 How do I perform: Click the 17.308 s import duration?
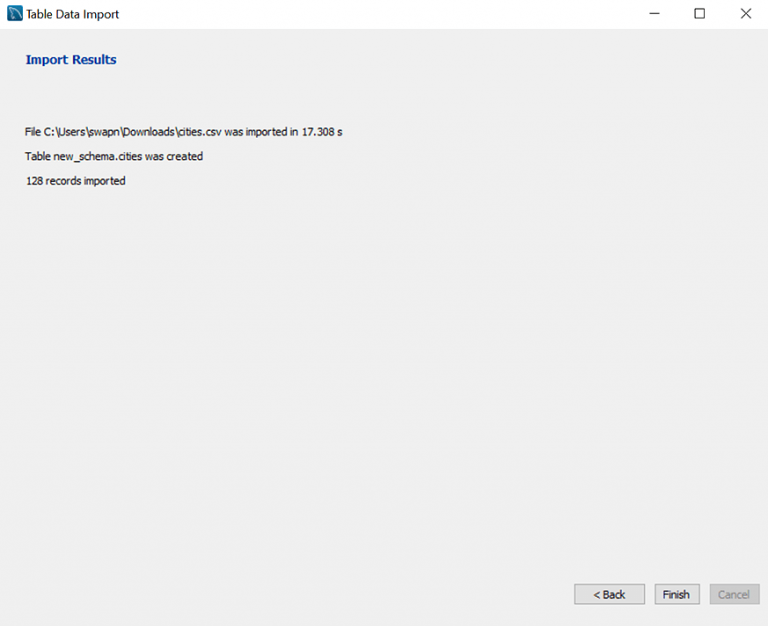point(322,132)
